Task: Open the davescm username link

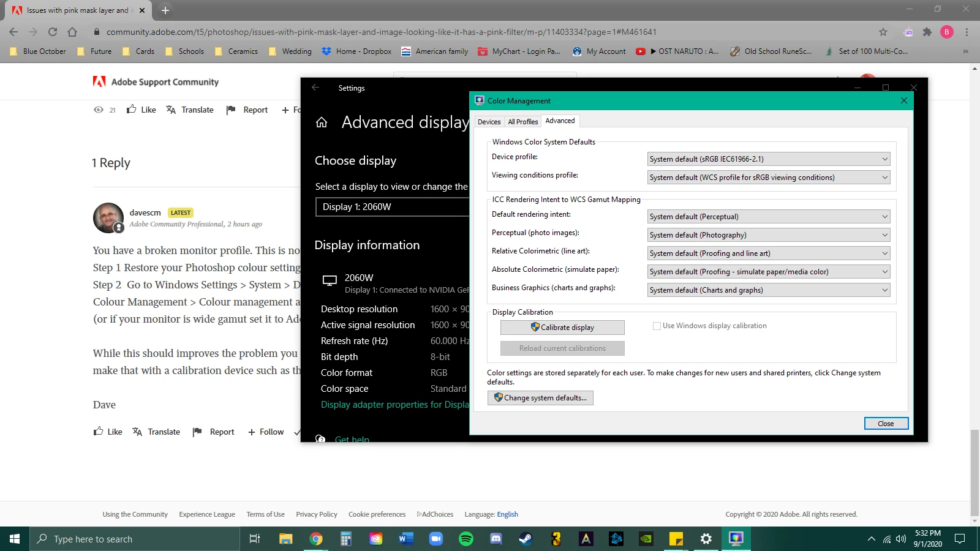Action: coord(145,213)
